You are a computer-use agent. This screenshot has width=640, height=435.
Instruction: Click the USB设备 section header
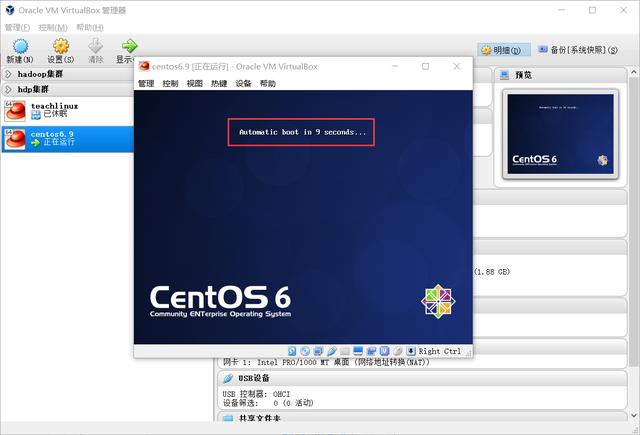[422, 378]
